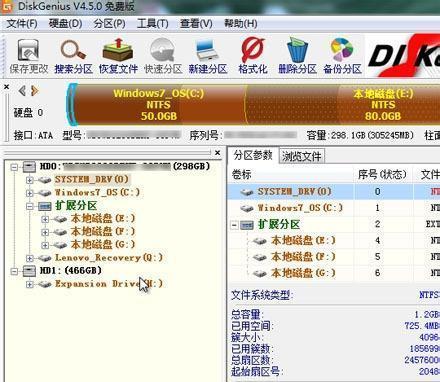Screen dimensions: 440x382
Task: Click drive icon beside Lenovo_Recovery(Q:) in tree
Action: (x=44, y=258)
